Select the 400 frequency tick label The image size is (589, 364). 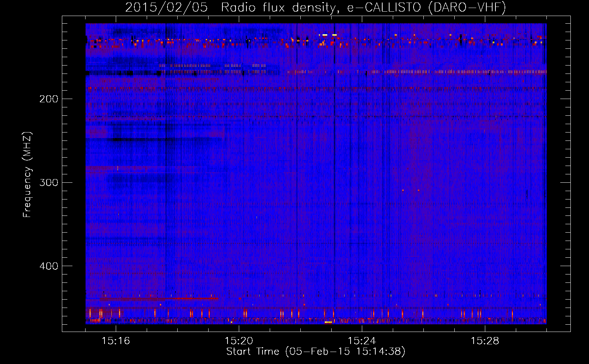49,266
